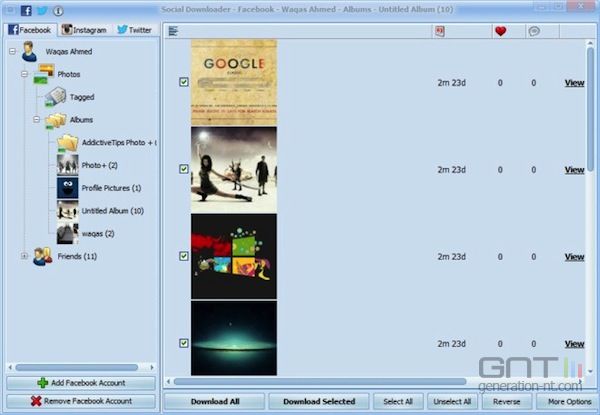Uncheck the Google image checkbox

click(184, 82)
